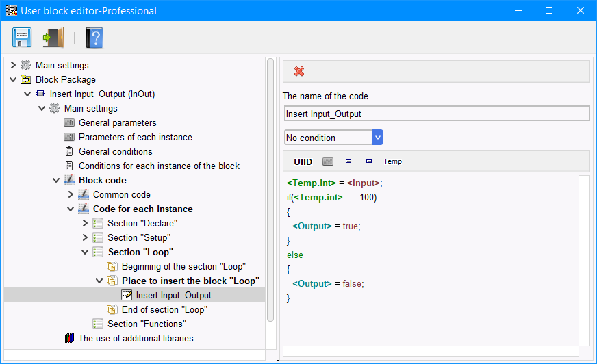The image size is (597, 364).
Task: Click the red X delete code icon
Action: click(x=299, y=71)
